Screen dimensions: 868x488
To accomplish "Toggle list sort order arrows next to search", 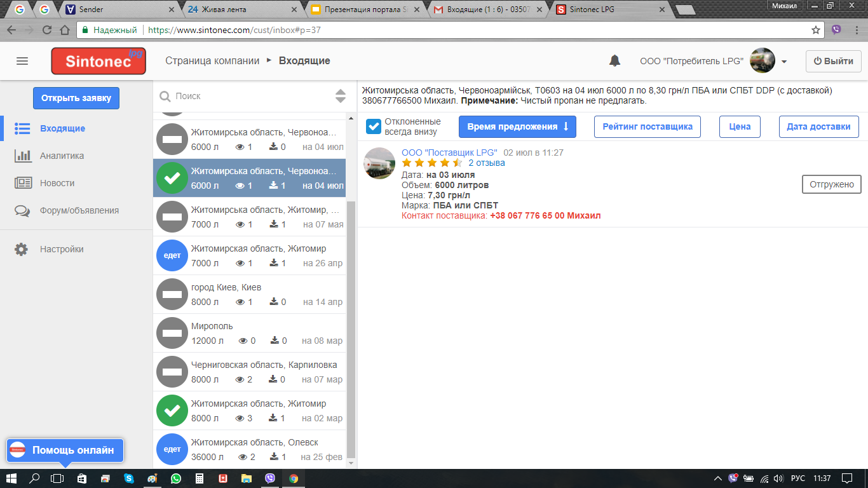I will [341, 96].
